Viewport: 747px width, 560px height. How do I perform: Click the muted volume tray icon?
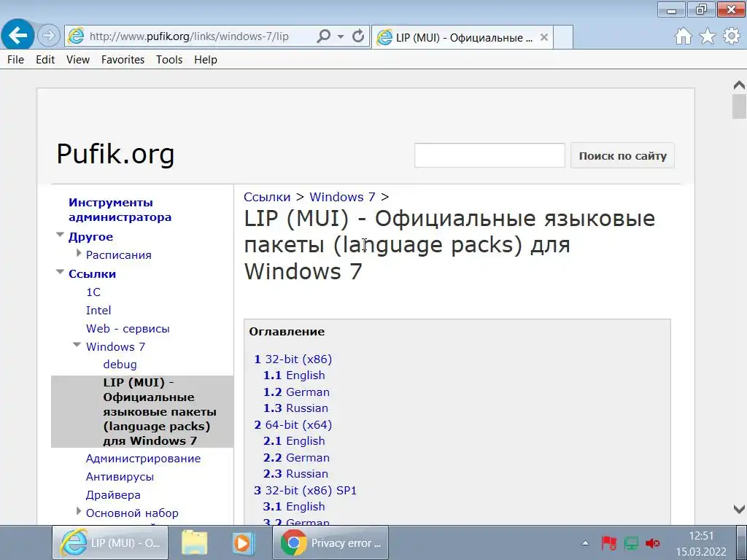[x=653, y=542]
